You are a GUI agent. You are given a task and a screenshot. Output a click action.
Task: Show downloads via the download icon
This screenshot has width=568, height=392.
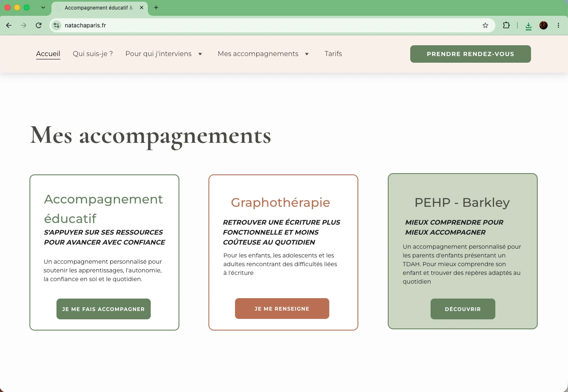(528, 26)
